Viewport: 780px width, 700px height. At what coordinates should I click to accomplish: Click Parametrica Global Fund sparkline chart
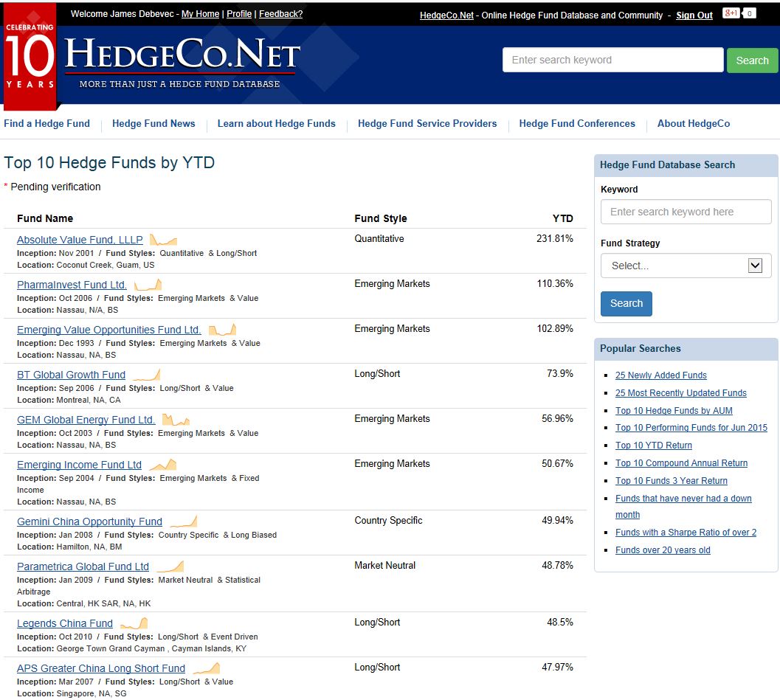click(x=170, y=566)
